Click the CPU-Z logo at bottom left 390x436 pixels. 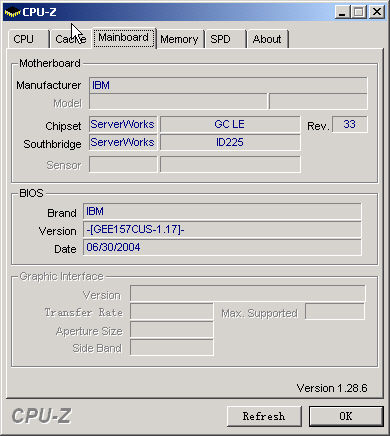pos(41,416)
